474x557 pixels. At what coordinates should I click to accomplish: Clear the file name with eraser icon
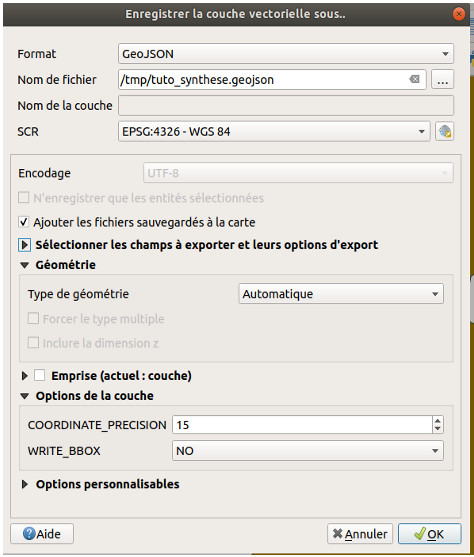tap(414, 79)
